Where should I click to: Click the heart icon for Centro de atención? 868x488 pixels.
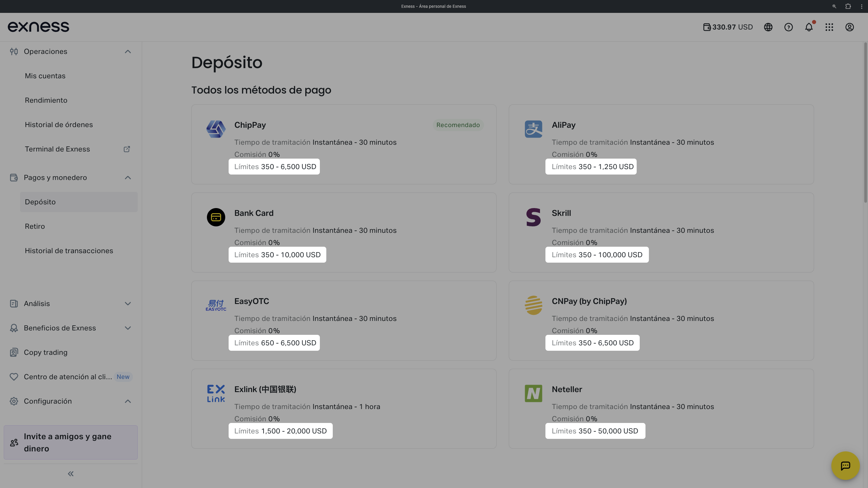(x=14, y=377)
